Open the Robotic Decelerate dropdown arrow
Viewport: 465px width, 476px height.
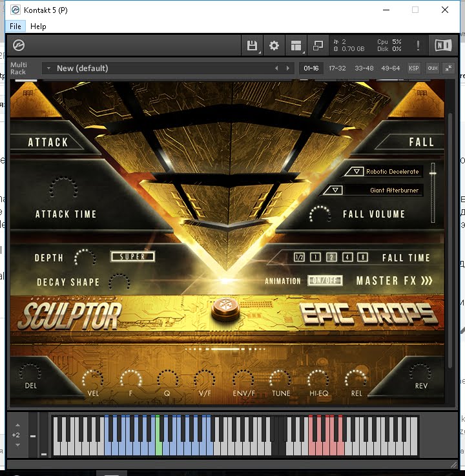pyautogui.click(x=354, y=172)
